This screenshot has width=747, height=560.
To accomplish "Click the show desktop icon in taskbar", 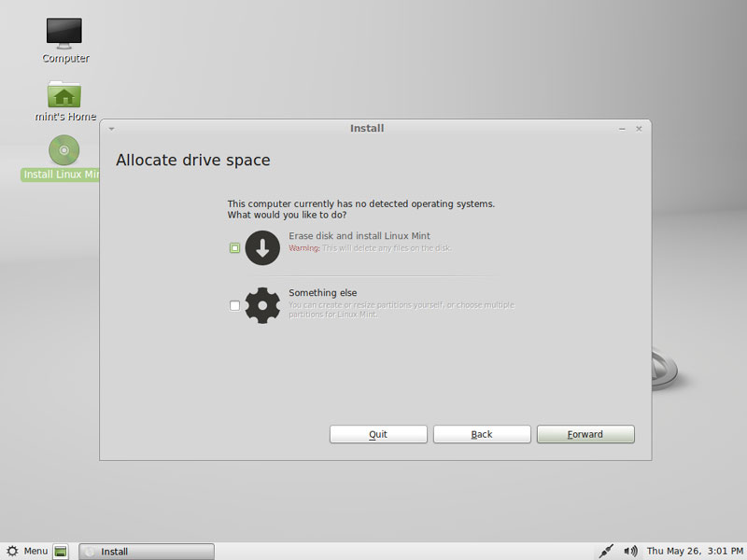I will 61,552.
